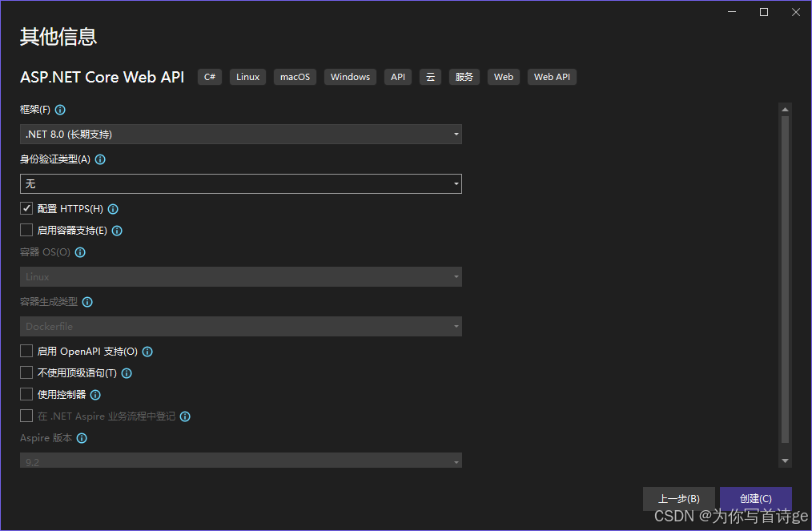Click the Web API tag
Viewport: 812px width, 531px height.
[x=552, y=77]
